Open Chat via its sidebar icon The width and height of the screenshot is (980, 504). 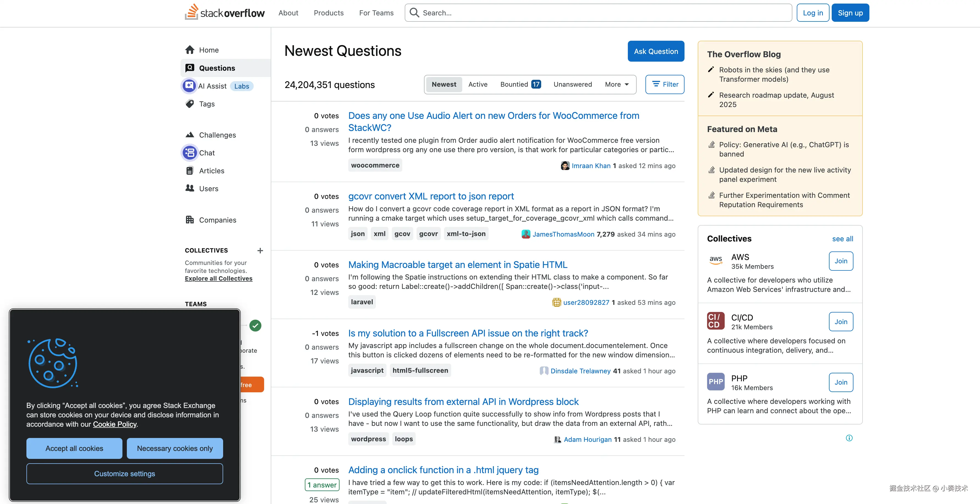click(190, 153)
